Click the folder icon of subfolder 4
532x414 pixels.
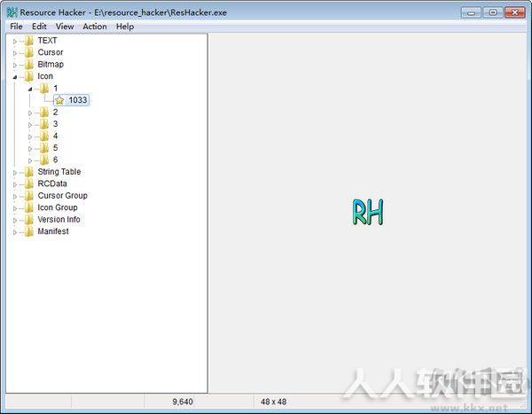point(44,136)
